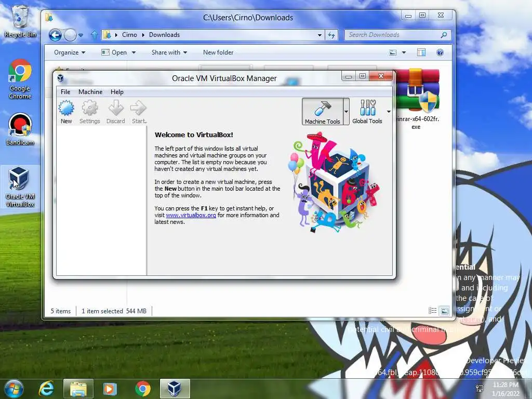The image size is (532, 399).
Task: Click the VirtualBox title bar cube icon
Action: click(x=60, y=78)
